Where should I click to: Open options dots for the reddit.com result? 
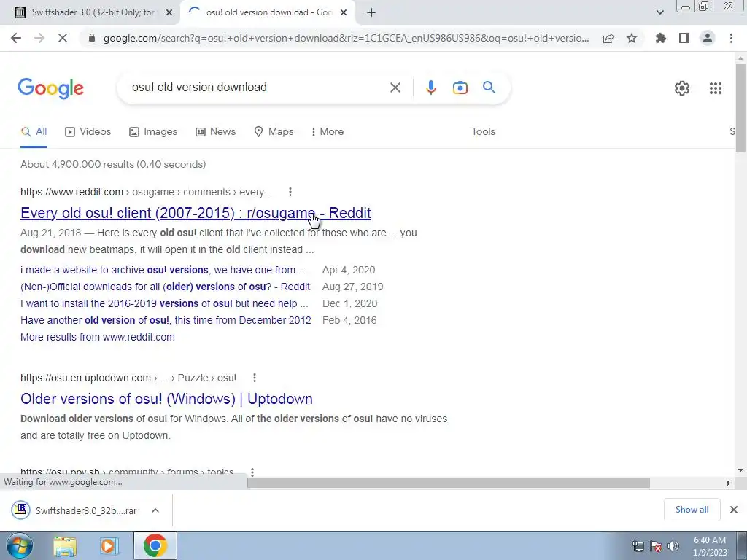tap(290, 192)
